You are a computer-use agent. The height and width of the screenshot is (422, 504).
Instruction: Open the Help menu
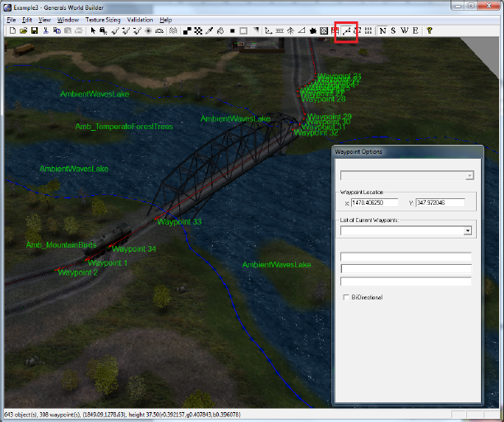[166, 20]
